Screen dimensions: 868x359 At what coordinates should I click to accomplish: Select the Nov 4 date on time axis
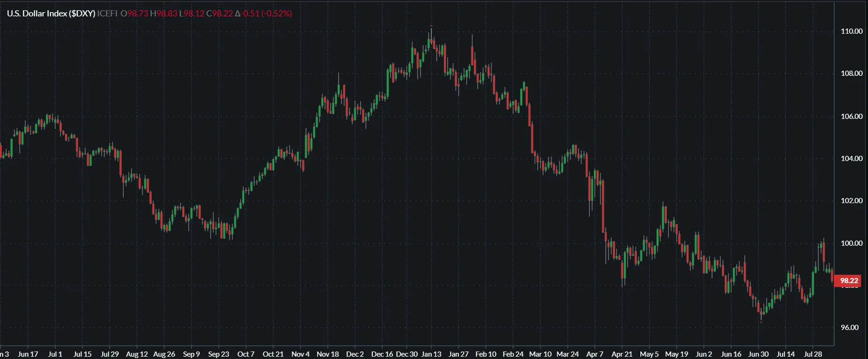pyautogui.click(x=300, y=354)
